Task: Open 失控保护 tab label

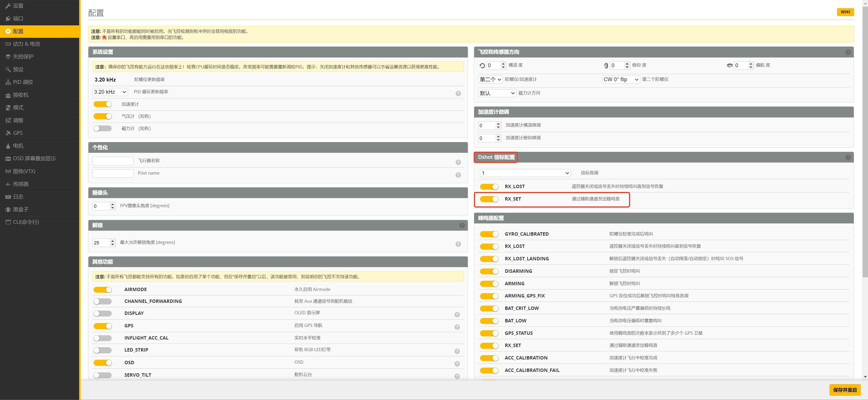Action: [23, 57]
